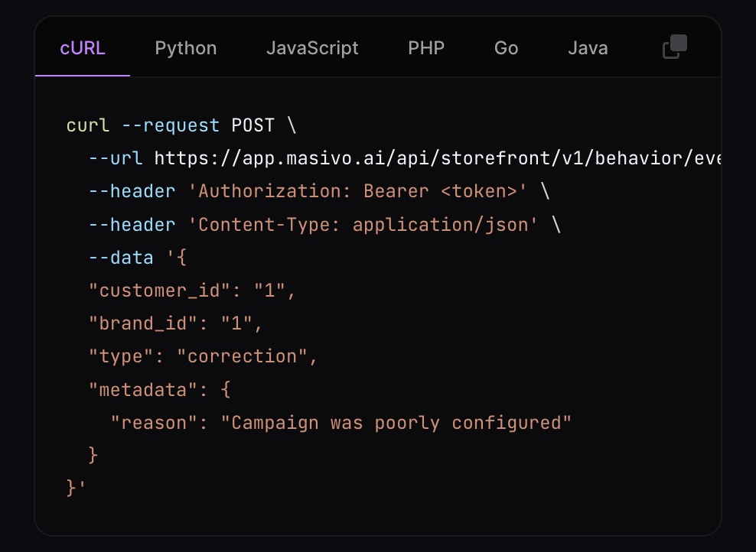Click the POST method text
756x552 pixels.
(x=253, y=125)
